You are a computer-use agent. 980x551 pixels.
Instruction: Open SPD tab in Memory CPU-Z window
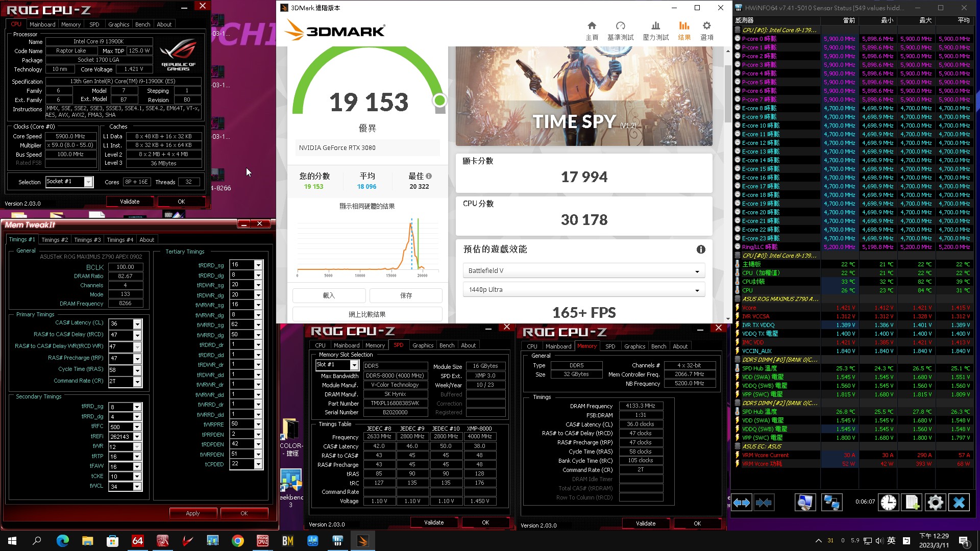coord(610,346)
